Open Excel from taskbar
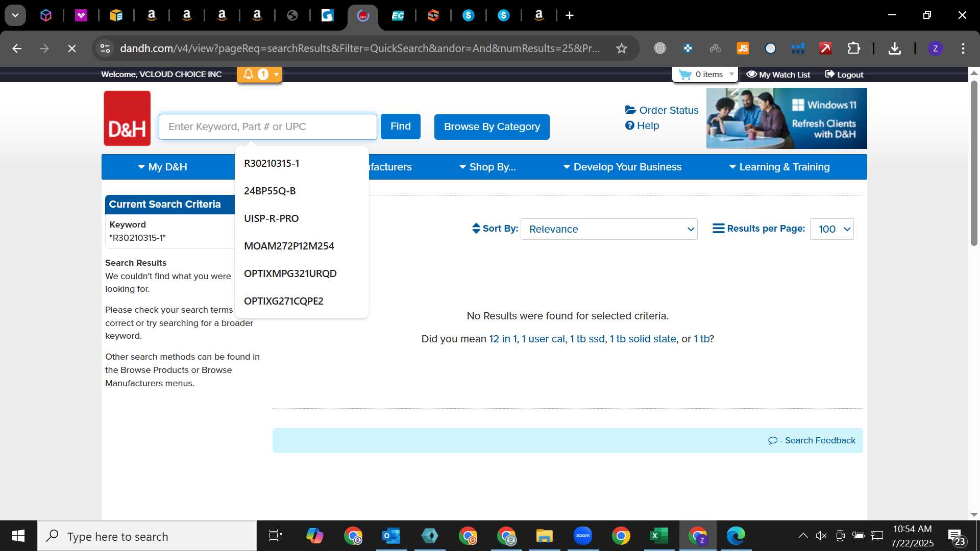The width and height of the screenshot is (980, 551). (659, 536)
